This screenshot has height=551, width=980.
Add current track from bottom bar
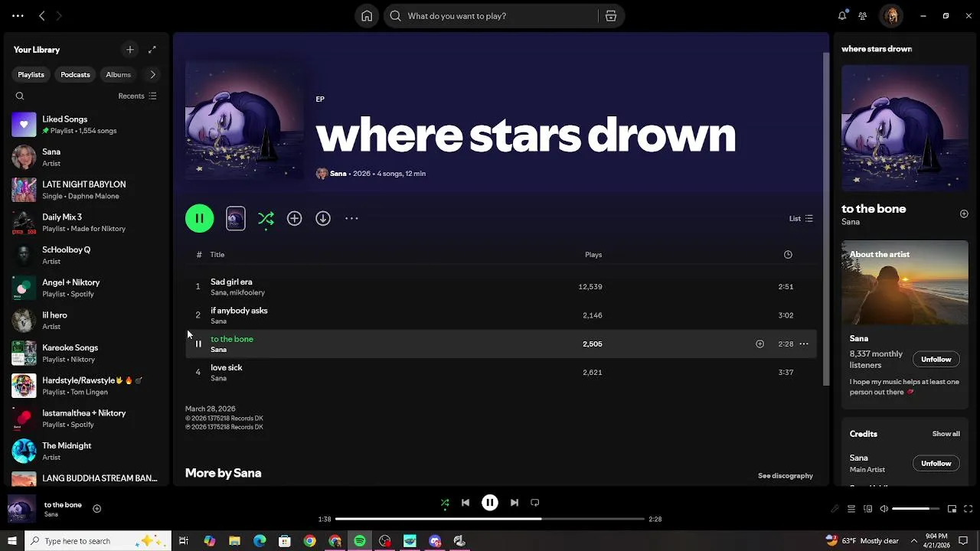[x=96, y=509]
